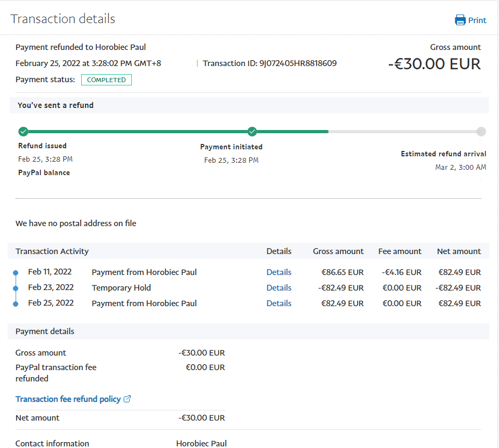Click the printer icon

460,20
